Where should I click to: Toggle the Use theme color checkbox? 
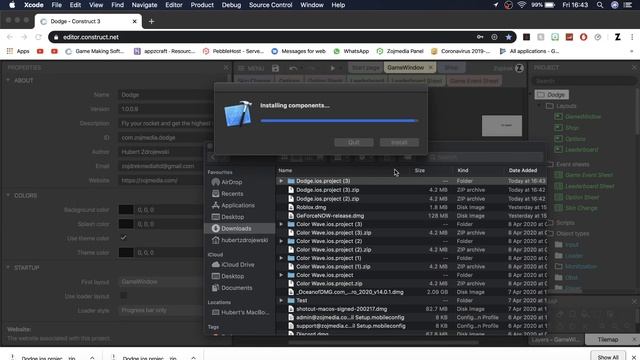(123, 238)
